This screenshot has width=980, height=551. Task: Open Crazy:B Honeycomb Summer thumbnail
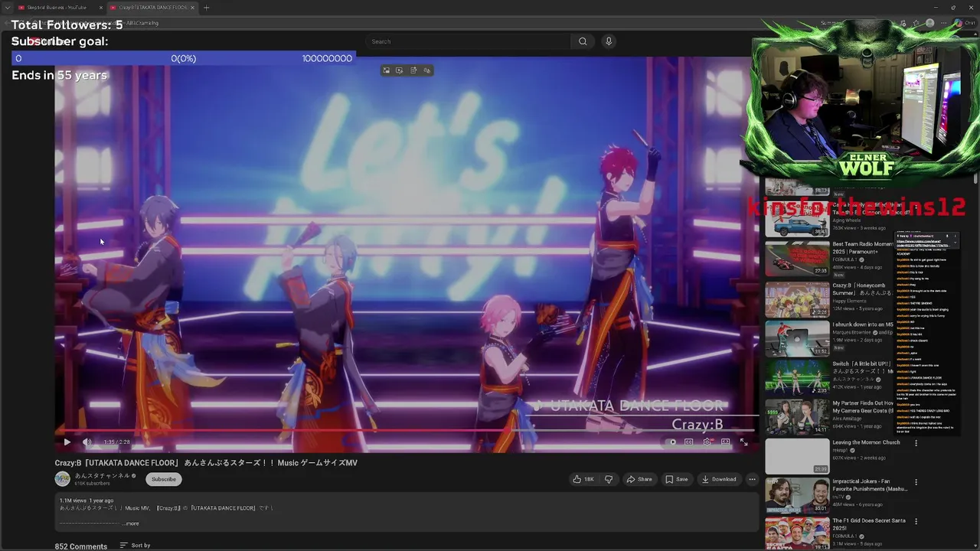[797, 298]
